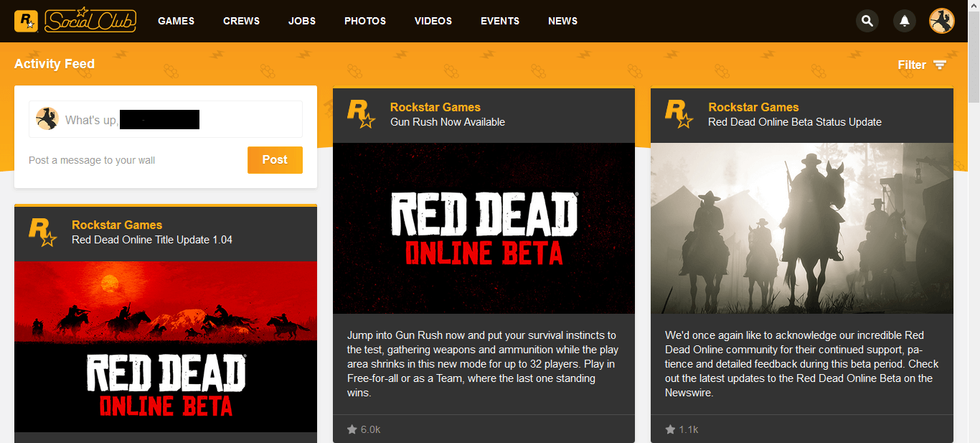Viewport: 980px width, 443px height.
Task: Open the Gun Rush Red Dead Online Beta image
Action: point(484,228)
